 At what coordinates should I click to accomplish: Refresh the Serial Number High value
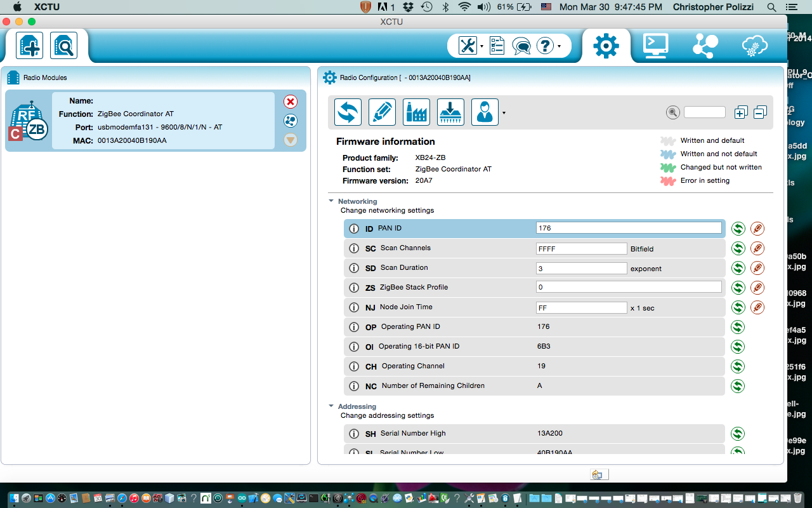tap(738, 434)
